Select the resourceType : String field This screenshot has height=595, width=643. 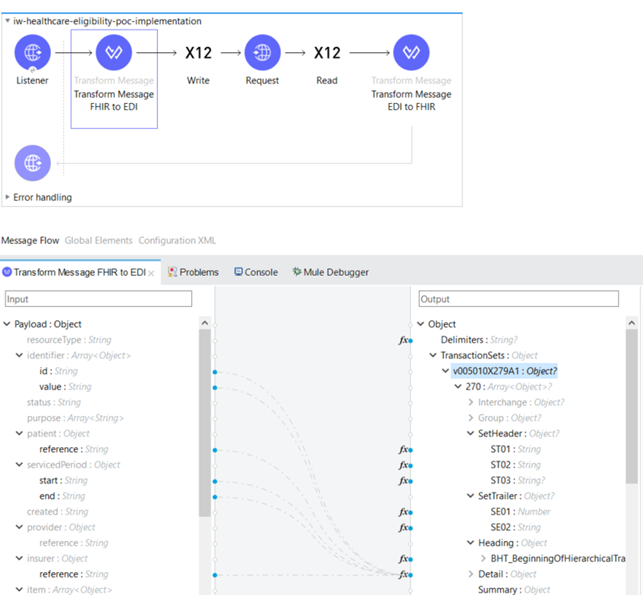coord(69,340)
